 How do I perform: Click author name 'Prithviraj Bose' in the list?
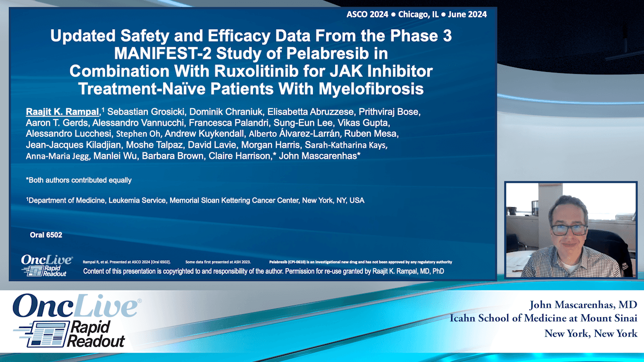(x=389, y=112)
